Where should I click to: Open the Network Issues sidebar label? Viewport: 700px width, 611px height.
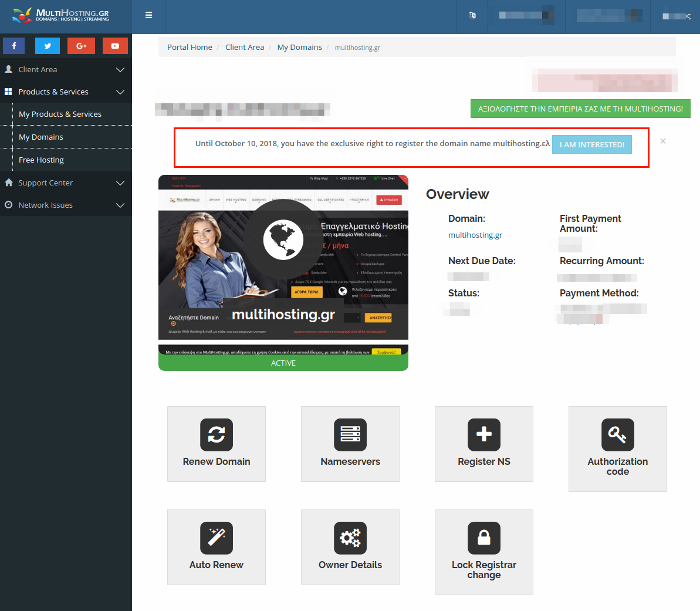tap(45, 205)
